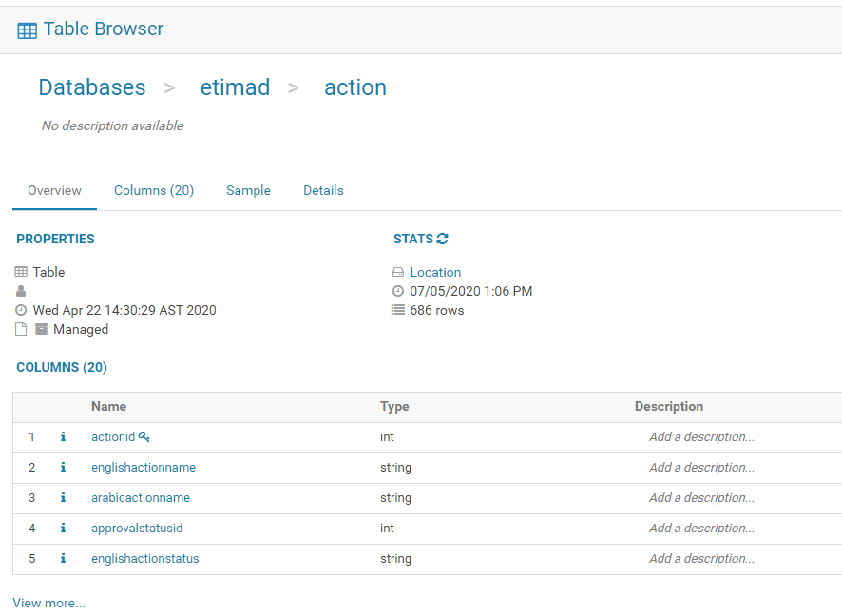Click the primary key icon beside actionid
This screenshot has width=842, height=616.
tap(144, 436)
